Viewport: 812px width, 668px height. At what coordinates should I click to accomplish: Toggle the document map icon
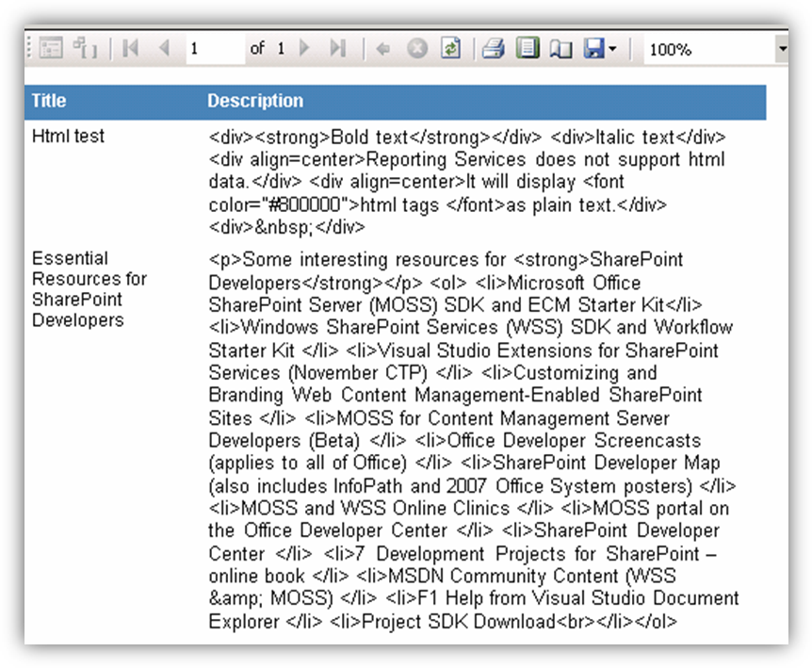[x=86, y=49]
